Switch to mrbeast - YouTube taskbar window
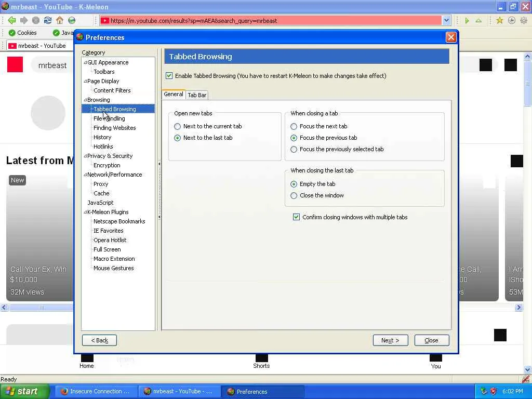 click(179, 391)
